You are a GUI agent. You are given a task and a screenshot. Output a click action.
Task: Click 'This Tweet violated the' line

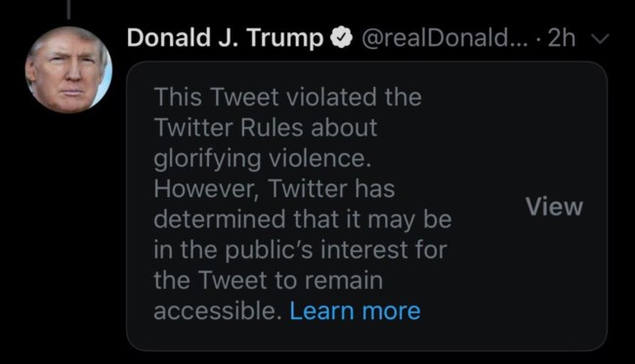(x=288, y=97)
